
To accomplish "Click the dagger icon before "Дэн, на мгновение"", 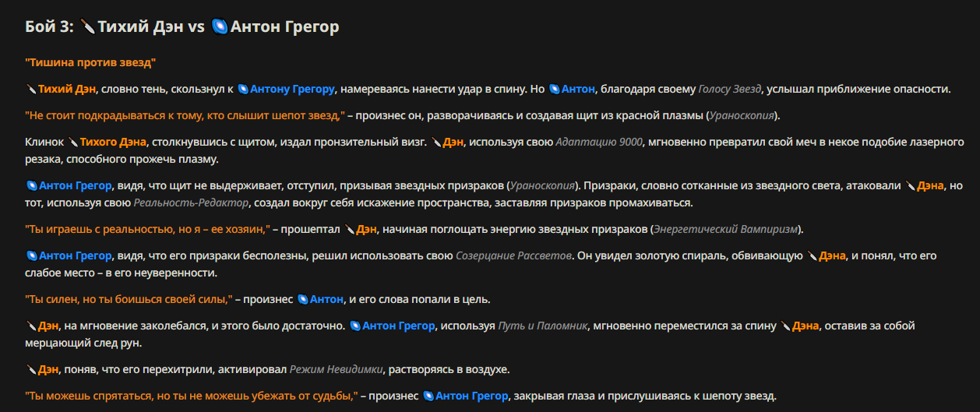I will pyautogui.click(x=31, y=326).
